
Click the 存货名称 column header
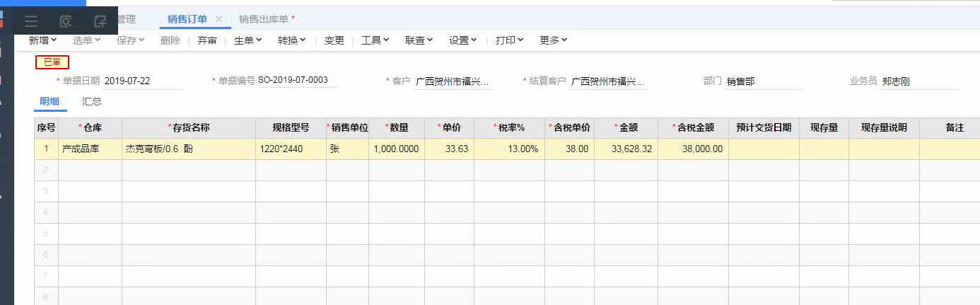pyautogui.click(x=189, y=128)
